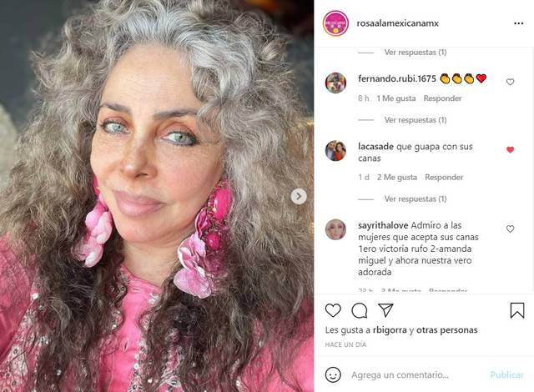Open the comment speech bubble icon
This screenshot has height=392, width=534.
(x=360, y=310)
